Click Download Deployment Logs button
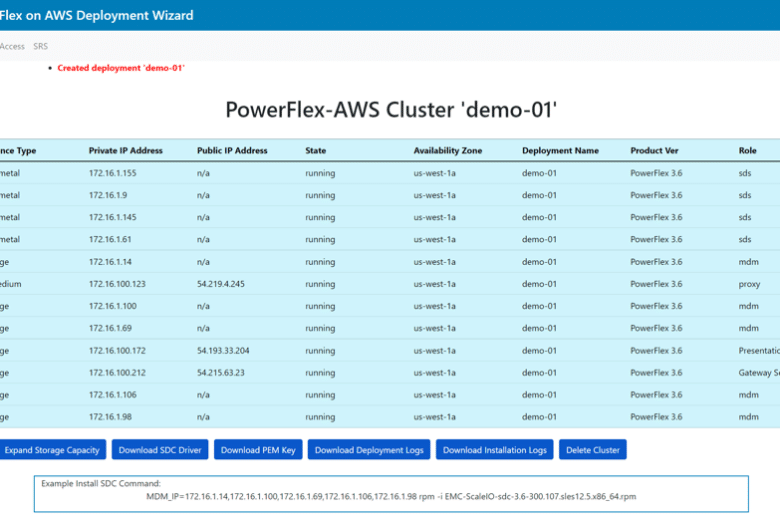This screenshot has width=780, height=516. click(x=369, y=450)
